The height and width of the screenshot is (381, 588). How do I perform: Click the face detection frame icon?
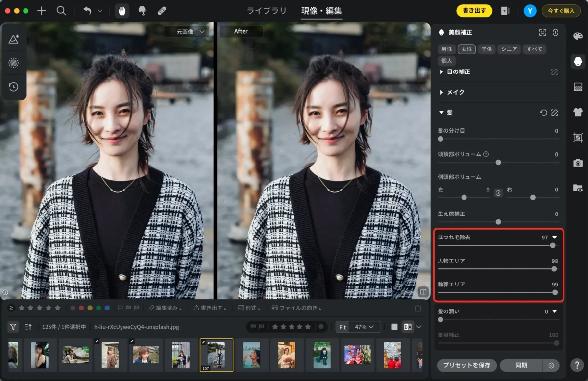click(x=542, y=32)
